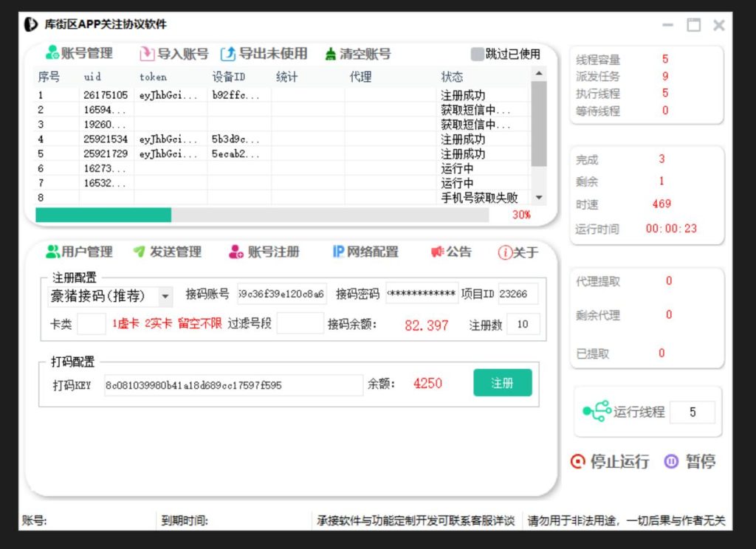Open the 关于 about info icon

(505, 252)
